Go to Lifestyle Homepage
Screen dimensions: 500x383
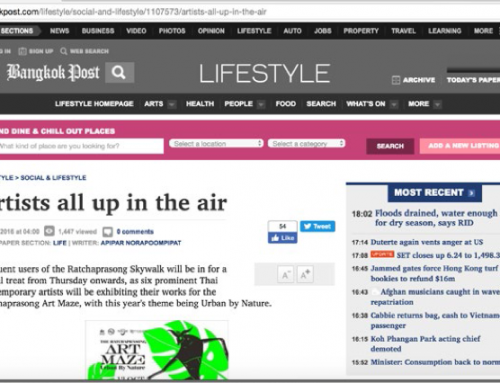94,104
